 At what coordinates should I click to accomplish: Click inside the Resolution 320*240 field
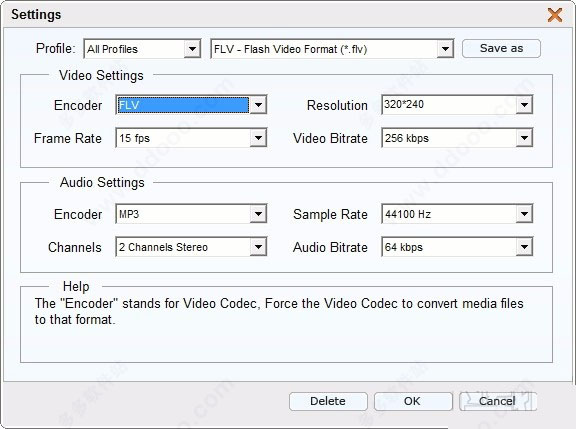click(x=449, y=105)
